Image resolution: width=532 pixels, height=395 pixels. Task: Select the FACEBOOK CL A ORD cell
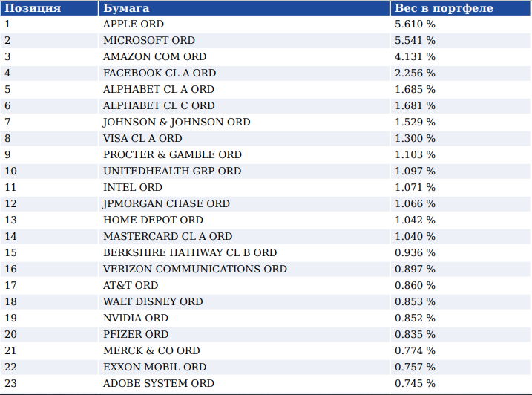244,73
